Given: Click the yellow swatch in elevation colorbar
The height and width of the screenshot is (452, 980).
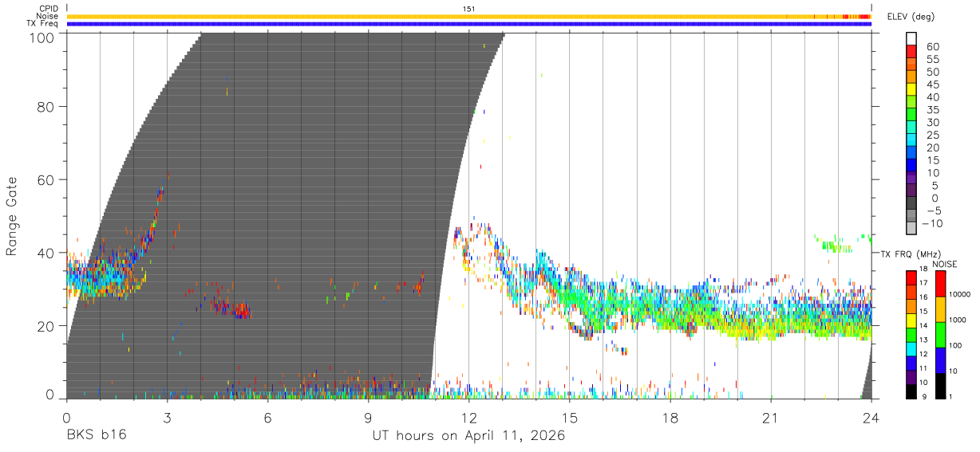Looking at the screenshot, I should click(911, 89).
